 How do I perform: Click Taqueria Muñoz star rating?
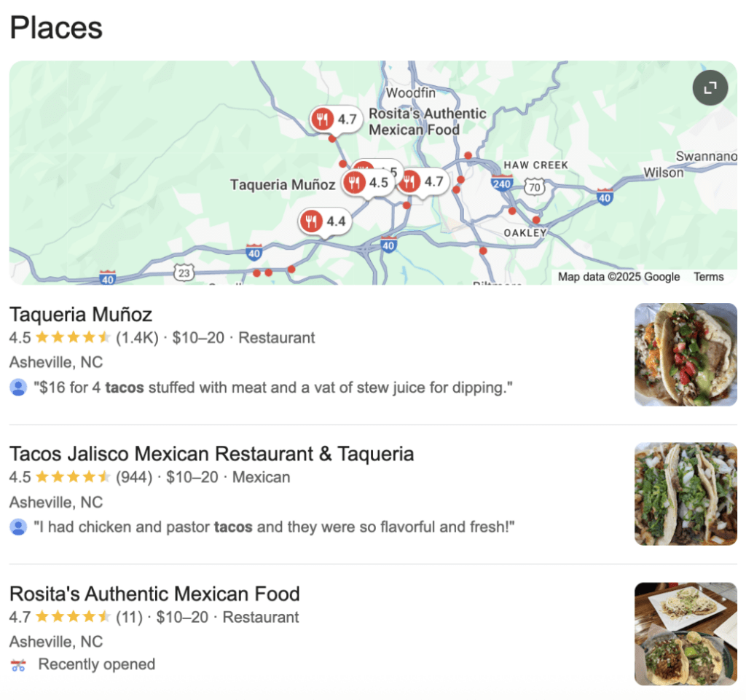click(73, 338)
